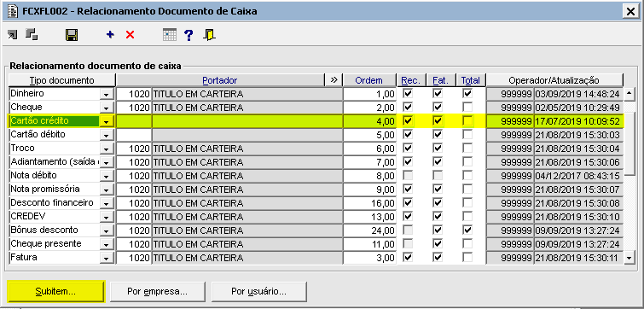This screenshot has height=309, width=644.
Task: Click the Ordem column header
Action: [368, 80]
